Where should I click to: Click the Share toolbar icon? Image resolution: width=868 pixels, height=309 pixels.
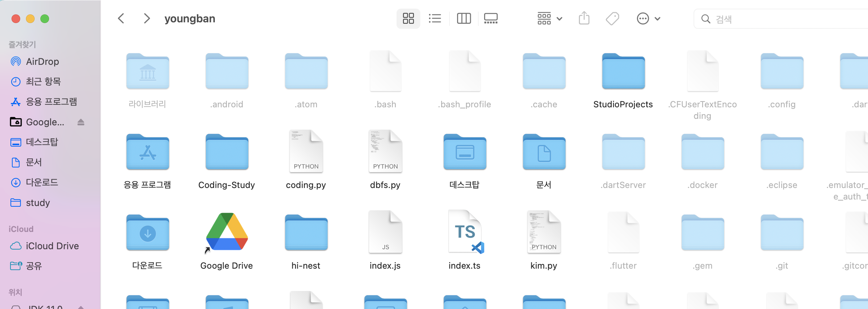coord(584,18)
